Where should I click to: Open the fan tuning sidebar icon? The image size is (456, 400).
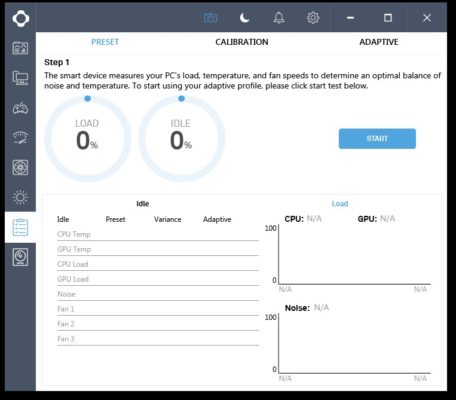20,167
